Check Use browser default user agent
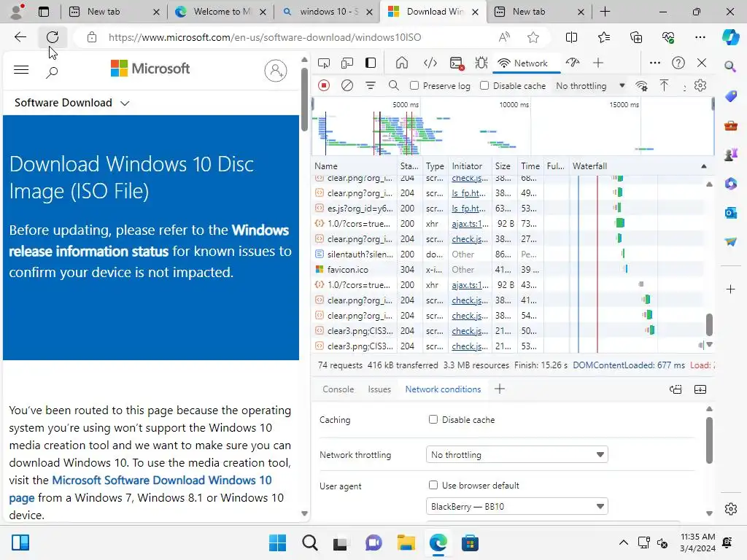The image size is (747, 560). pyautogui.click(x=433, y=485)
